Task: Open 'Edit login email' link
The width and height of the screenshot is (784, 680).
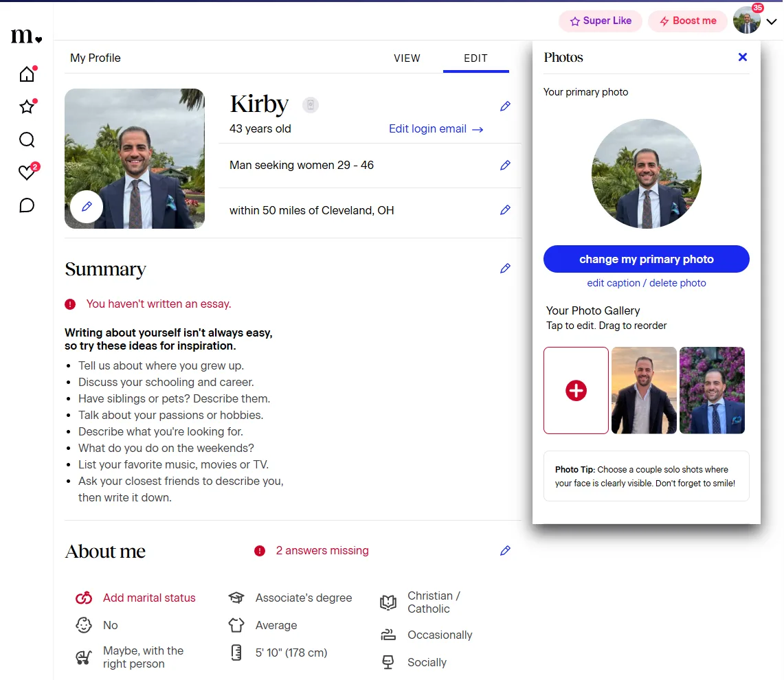Action: [436, 129]
